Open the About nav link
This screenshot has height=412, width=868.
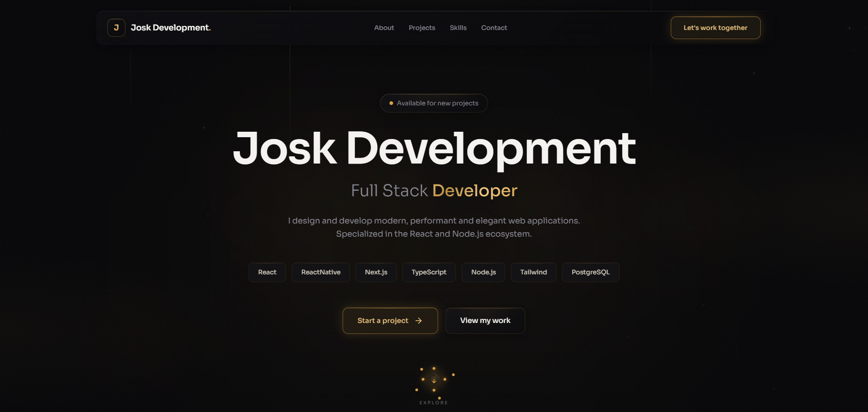(x=384, y=28)
